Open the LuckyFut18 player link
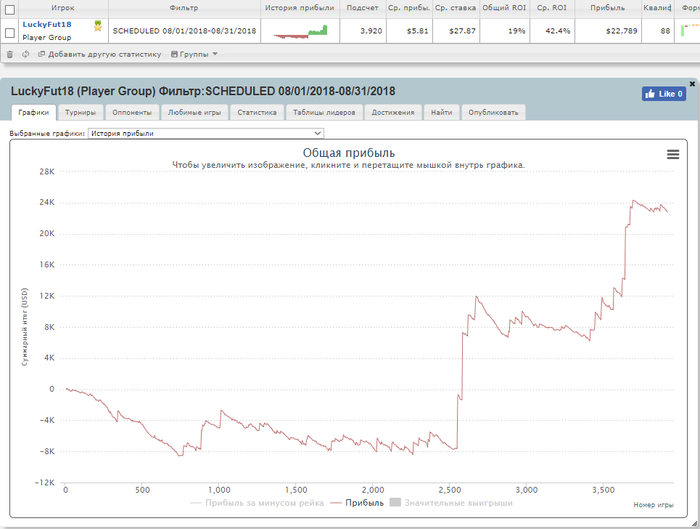700x529 pixels. [47, 25]
